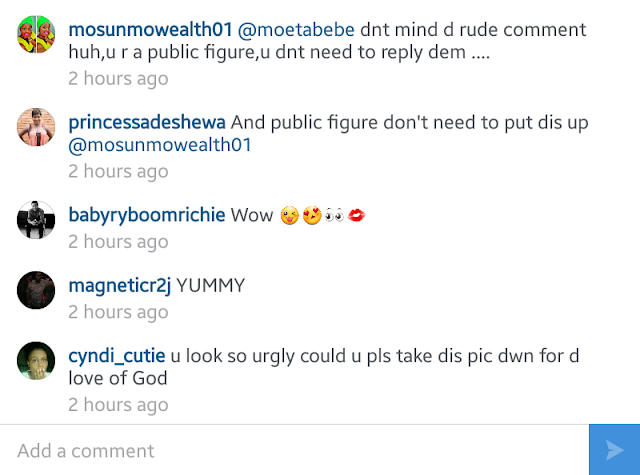The height and width of the screenshot is (475, 640).
Task: Go to magneticr2j's profile name
Action: tap(120, 286)
